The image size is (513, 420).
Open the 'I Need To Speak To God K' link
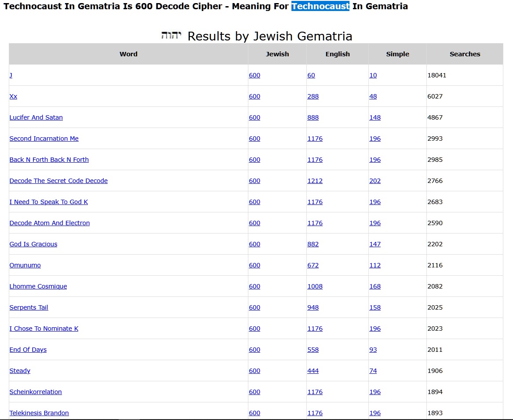[49, 202]
